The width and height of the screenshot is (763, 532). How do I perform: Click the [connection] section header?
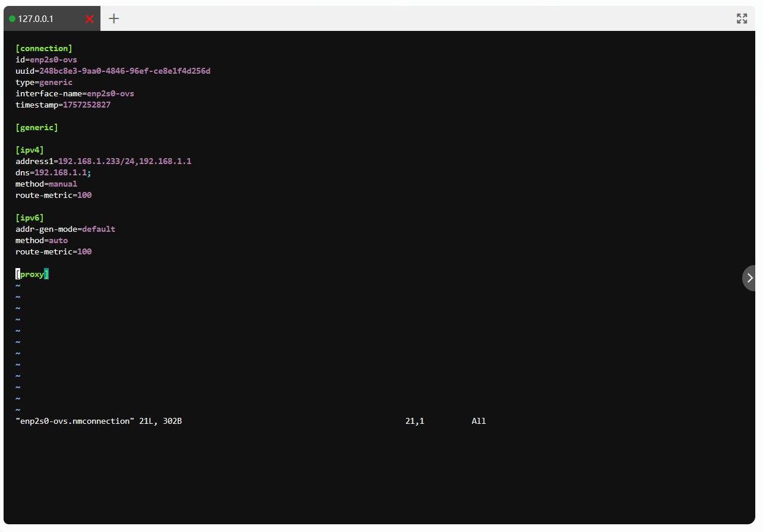click(44, 48)
